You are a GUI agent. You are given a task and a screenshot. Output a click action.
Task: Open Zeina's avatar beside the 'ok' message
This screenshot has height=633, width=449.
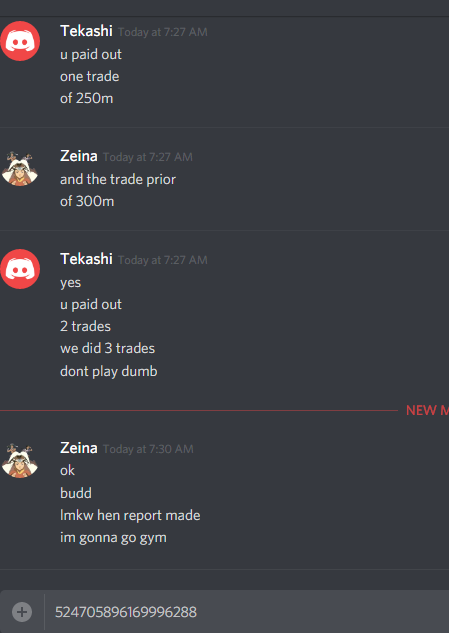pyautogui.click(x=20, y=460)
